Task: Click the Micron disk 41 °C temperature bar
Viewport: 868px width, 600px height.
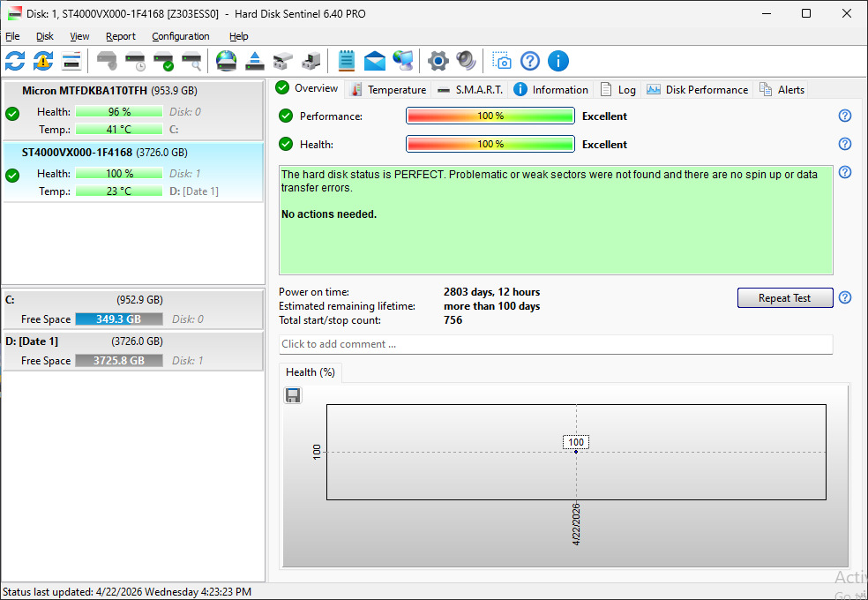Action: 119,130
